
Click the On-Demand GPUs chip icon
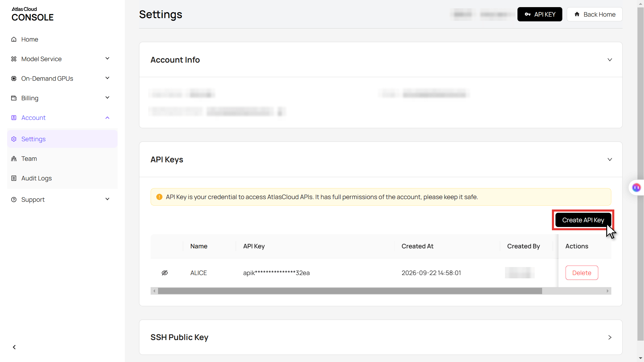pos(14,78)
